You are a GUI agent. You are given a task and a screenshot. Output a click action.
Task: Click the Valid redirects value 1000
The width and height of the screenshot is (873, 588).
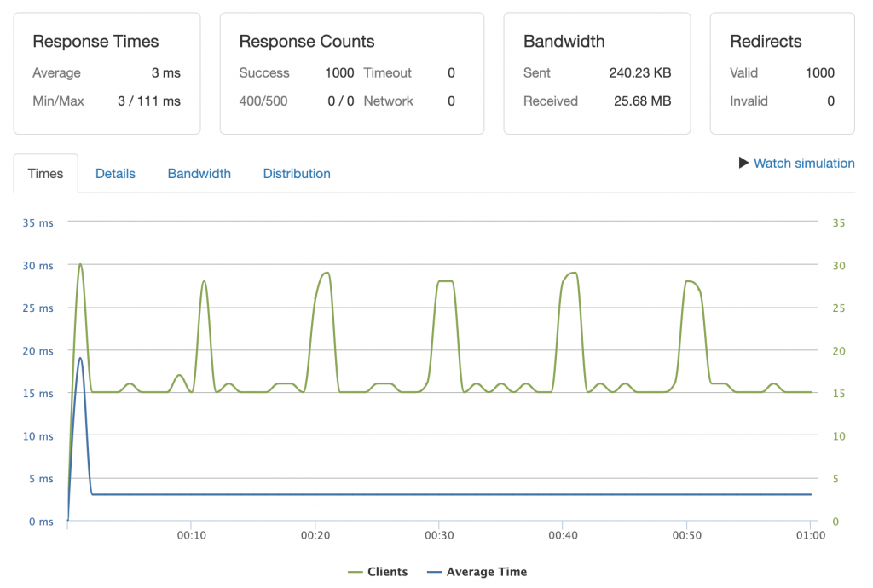point(820,73)
